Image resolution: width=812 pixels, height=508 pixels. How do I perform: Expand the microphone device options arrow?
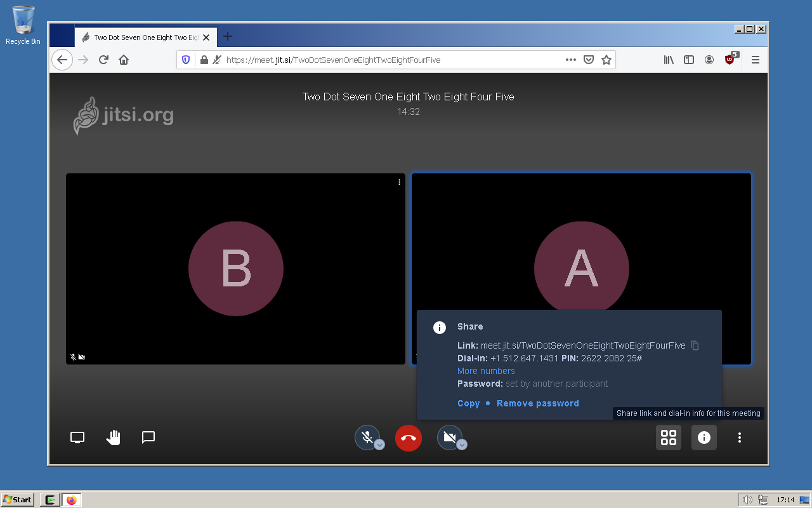tap(379, 444)
